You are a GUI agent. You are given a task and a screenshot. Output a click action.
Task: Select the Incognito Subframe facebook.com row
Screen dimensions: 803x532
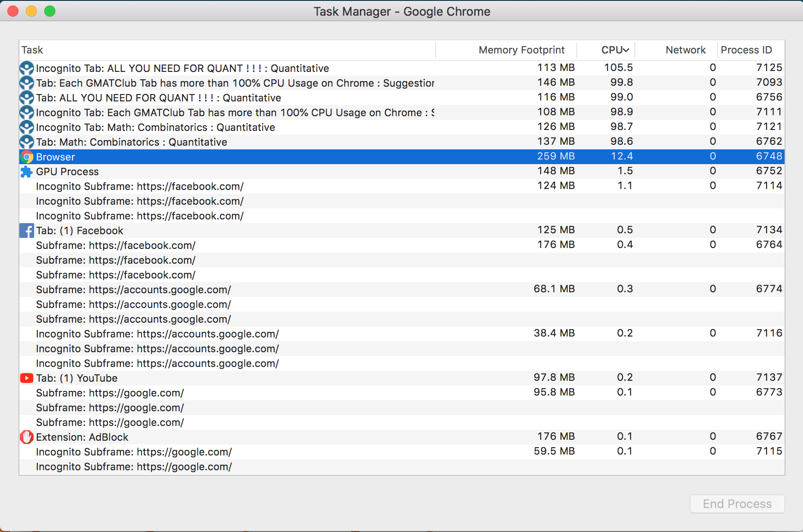click(184, 186)
